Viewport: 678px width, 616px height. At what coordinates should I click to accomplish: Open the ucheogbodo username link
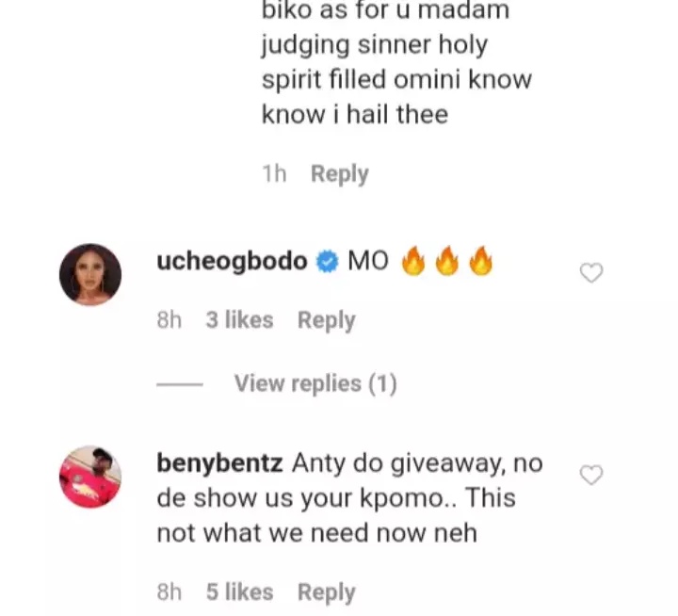click(x=233, y=262)
